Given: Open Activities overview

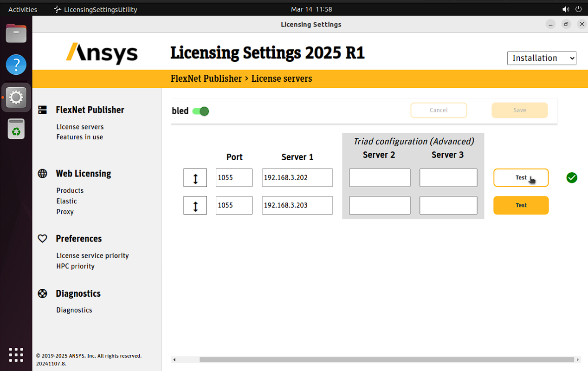Looking at the screenshot, I should coord(23,9).
